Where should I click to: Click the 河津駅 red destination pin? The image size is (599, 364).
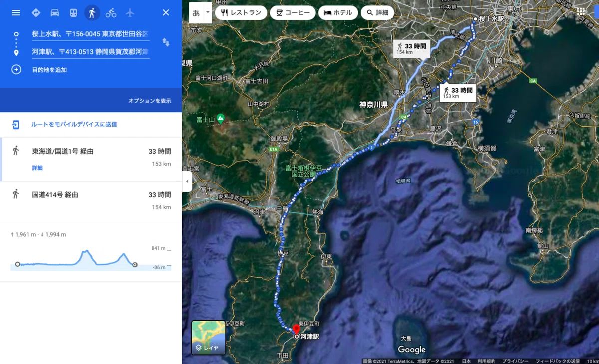[x=296, y=330]
